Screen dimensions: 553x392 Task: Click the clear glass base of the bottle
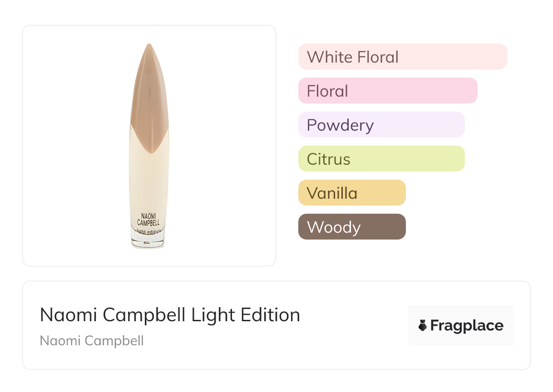click(149, 242)
